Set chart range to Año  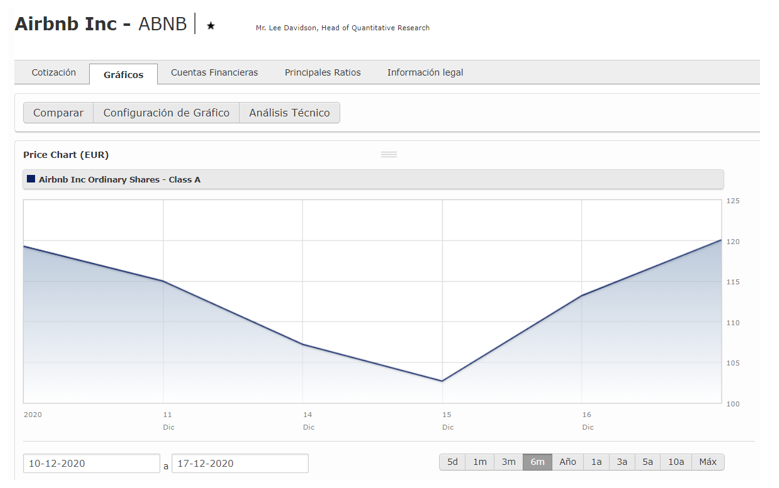(567, 462)
